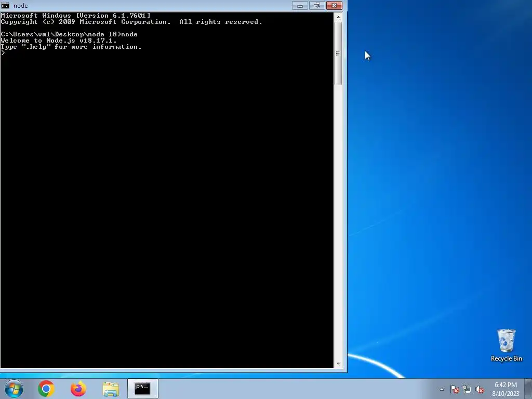Click the "Recycle Bin" label text
Viewport: 532px width, 399px height.
point(506,358)
